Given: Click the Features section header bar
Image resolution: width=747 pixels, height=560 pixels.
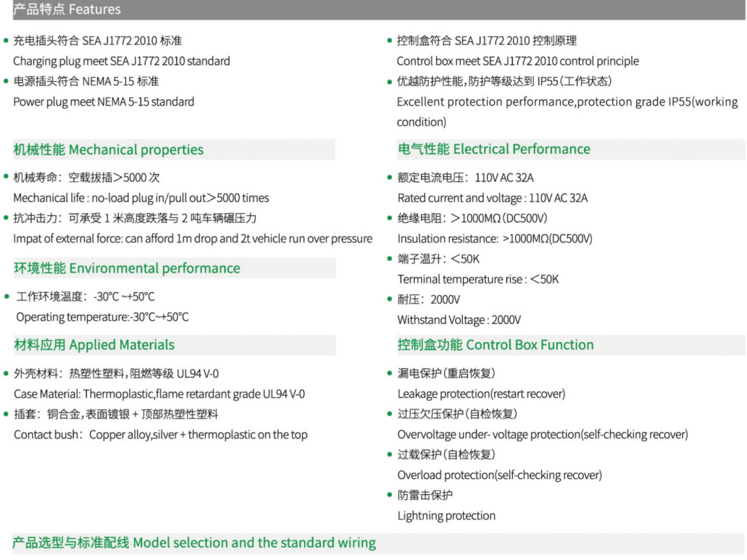Looking at the screenshot, I should (379, 9).
